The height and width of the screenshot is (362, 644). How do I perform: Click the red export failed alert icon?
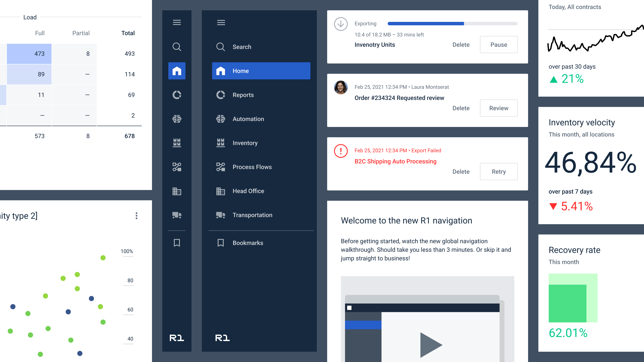point(341,151)
